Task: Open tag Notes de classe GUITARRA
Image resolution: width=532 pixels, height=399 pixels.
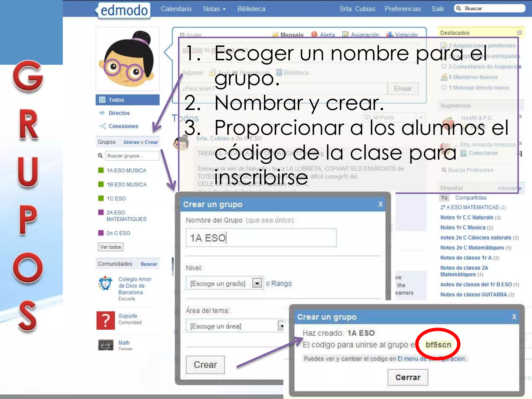Action: click(x=474, y=295)
